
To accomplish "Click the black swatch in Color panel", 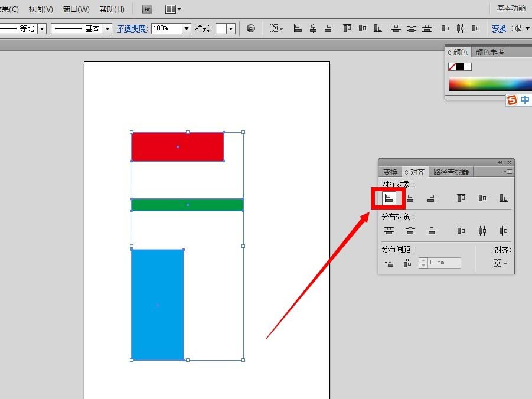I will coord(460,67).
